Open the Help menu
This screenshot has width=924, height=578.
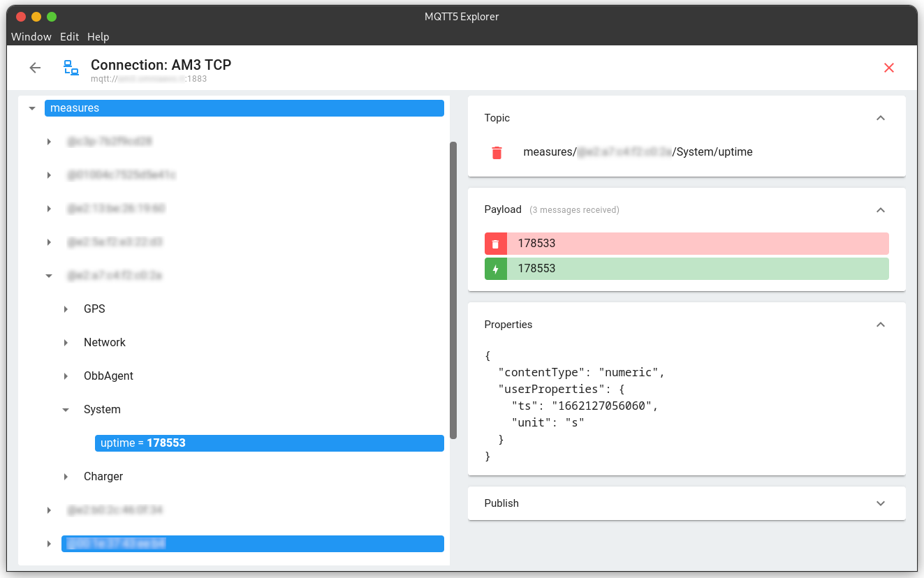98,37
